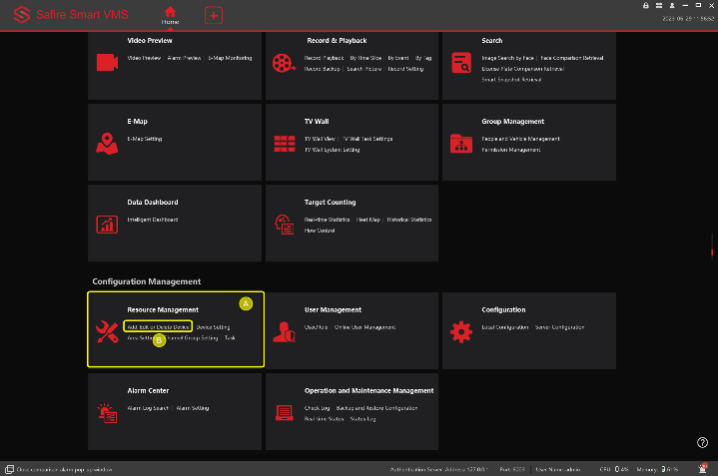This screenshot has height=476, width=718.
Task: Open E-Map Setting link
Action: click(144, 139)
